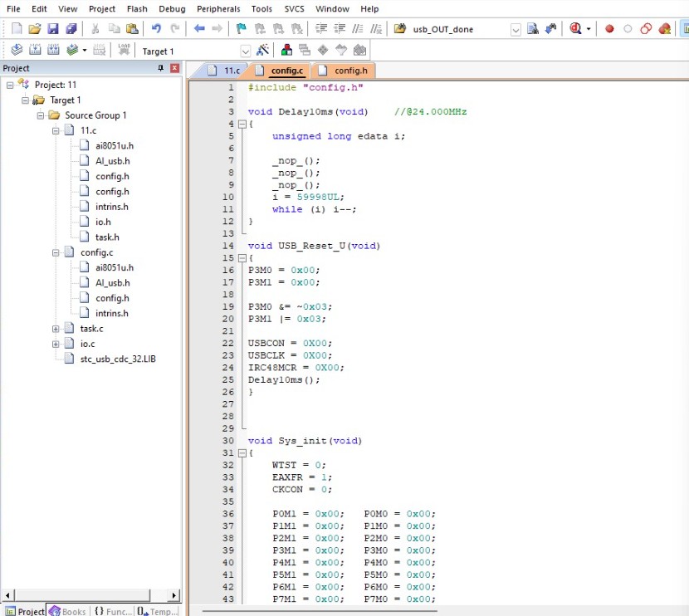The height and width of the screenshot is (616, 689).
Task: Click the Save file icon
Action: (x=53, y=29)
